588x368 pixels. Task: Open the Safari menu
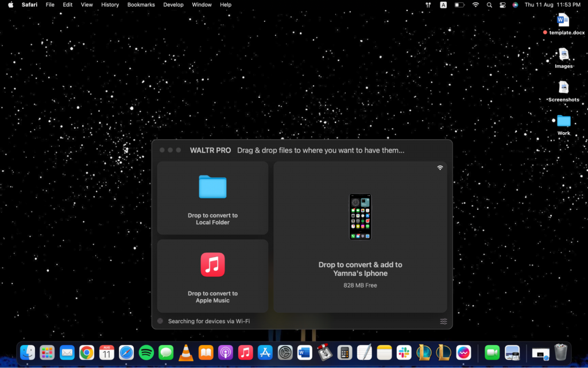coord(29,5)
